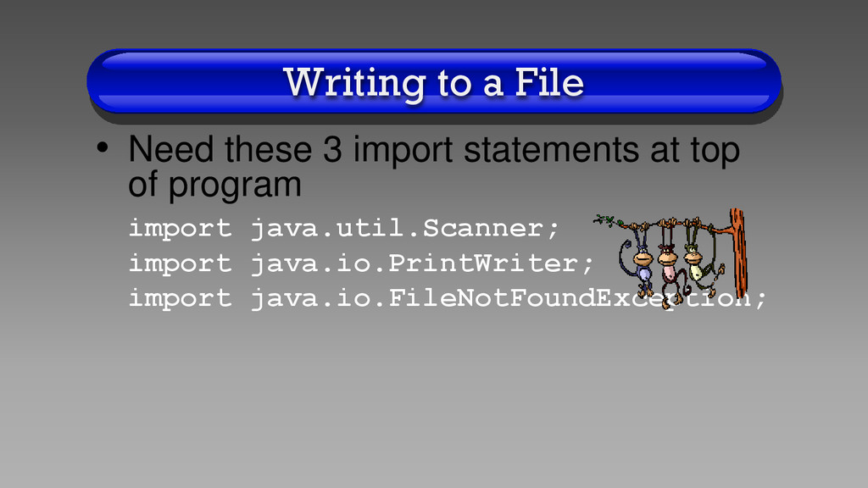Select the blue title banner
Screen dimensions: 868x488
pos(434,82)
